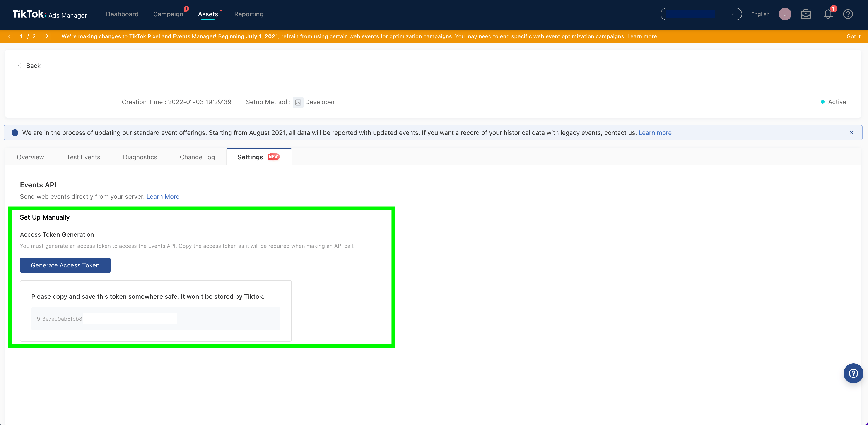Open the help question mark in header

pos(848,14)
